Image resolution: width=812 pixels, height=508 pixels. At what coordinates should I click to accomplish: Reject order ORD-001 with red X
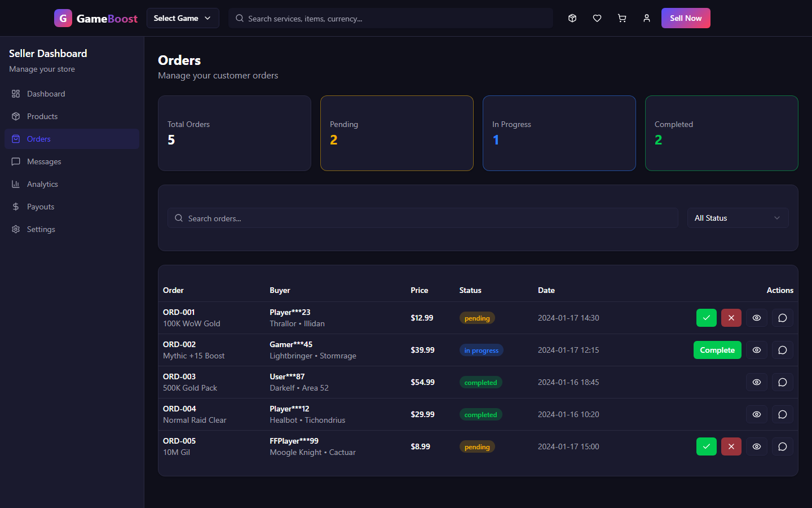click(x=731, y=318)
